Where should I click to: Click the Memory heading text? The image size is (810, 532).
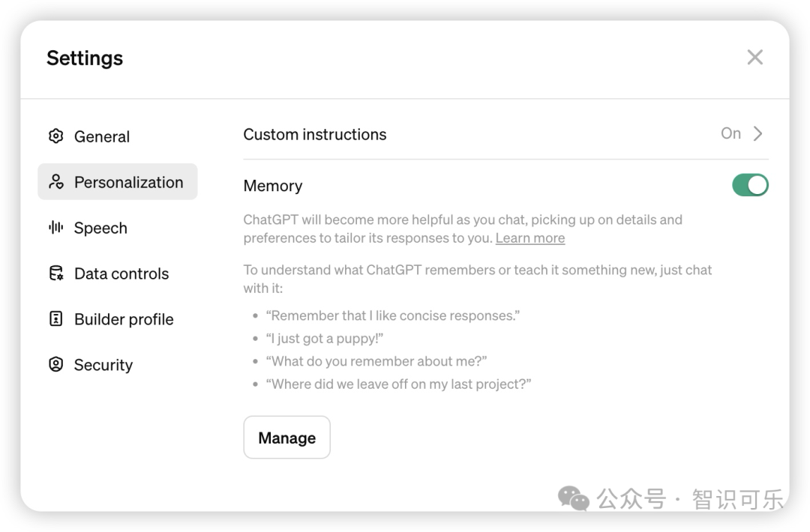pos(273,186)
